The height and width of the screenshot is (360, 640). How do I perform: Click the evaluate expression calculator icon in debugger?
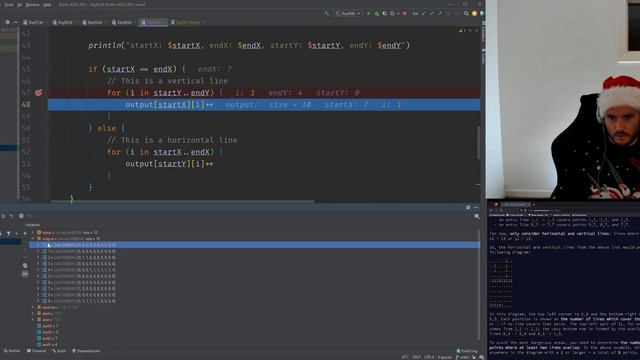(x=21, y=216)
